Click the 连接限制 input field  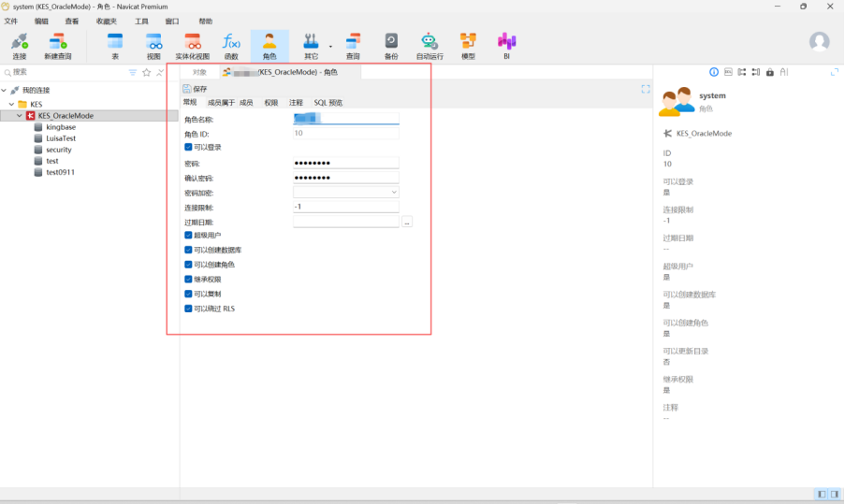(x=345, y=207)
